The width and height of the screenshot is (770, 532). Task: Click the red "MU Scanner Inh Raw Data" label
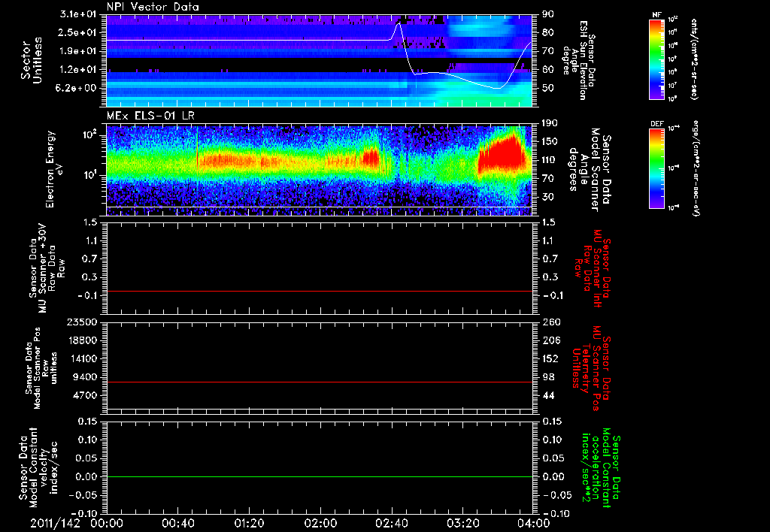tap(593, 268)
